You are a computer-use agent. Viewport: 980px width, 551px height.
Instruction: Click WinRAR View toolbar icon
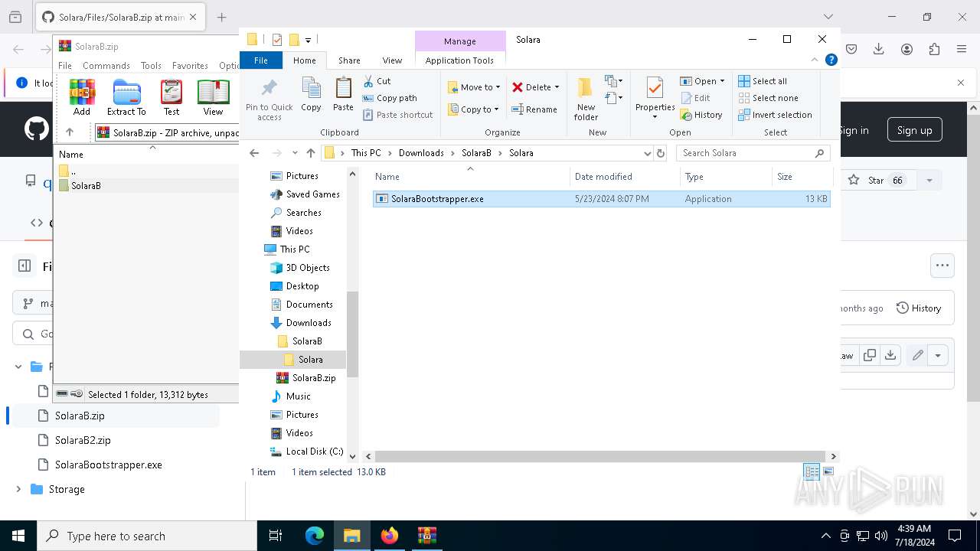point(213,97)
